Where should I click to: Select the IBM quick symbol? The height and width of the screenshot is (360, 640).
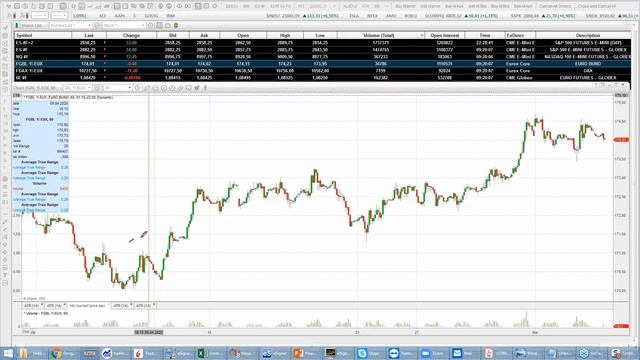point(170,16)
